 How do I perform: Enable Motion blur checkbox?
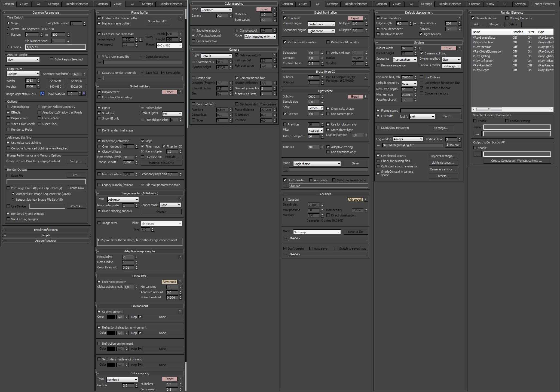click(193, 78)
